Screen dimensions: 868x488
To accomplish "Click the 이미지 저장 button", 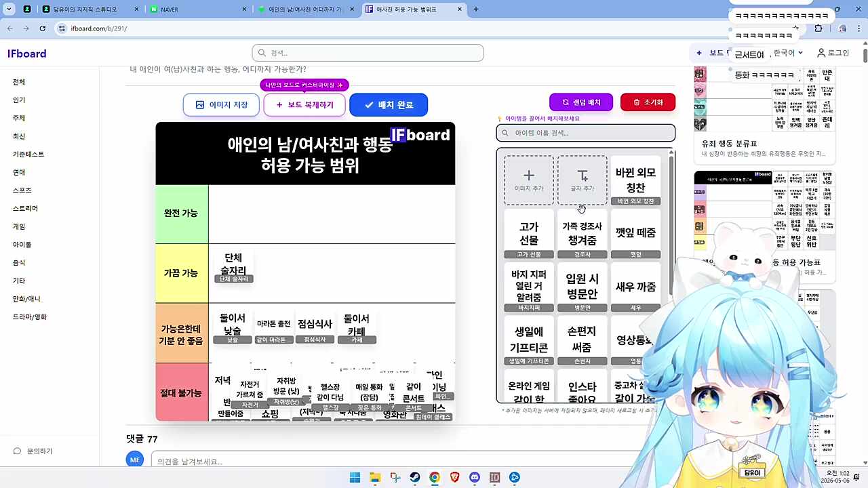I will 221,105.
